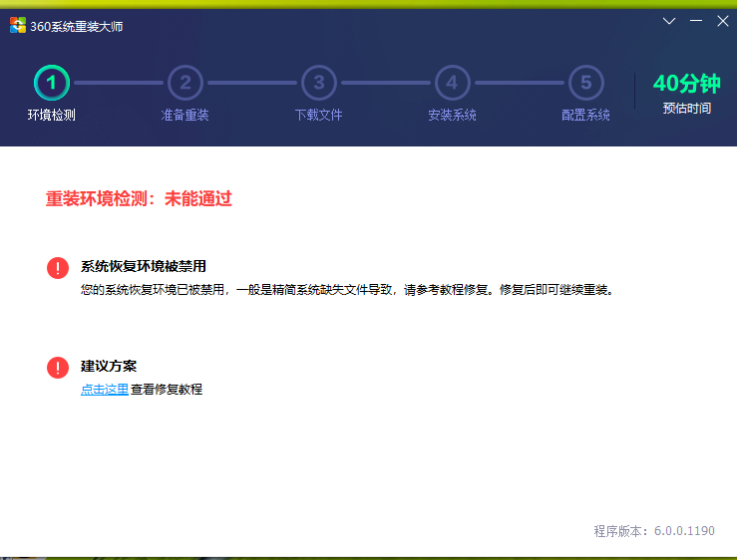Click the step 2 circle icon
This screenshot has height=560, width=737.
click(185, 83)
